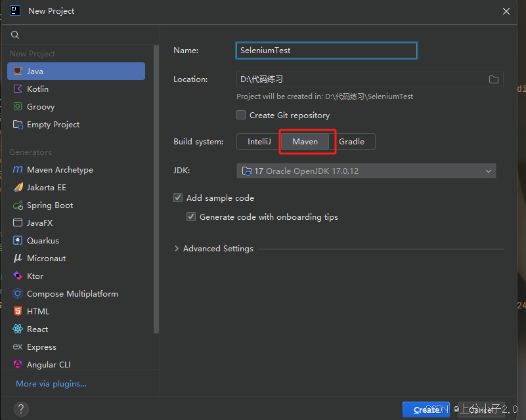Click the Cancel button

(x=481, y=409)
